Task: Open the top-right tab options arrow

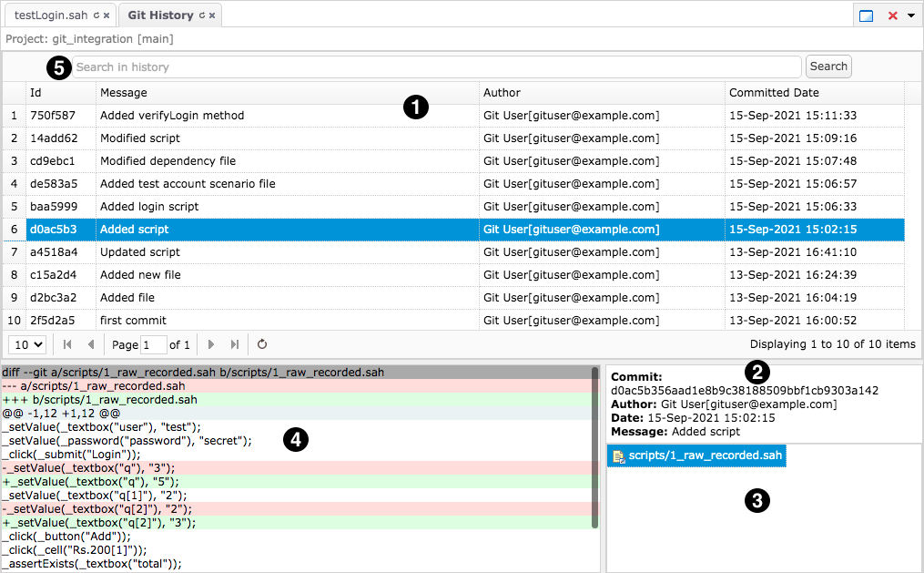Action: [911, 15]
